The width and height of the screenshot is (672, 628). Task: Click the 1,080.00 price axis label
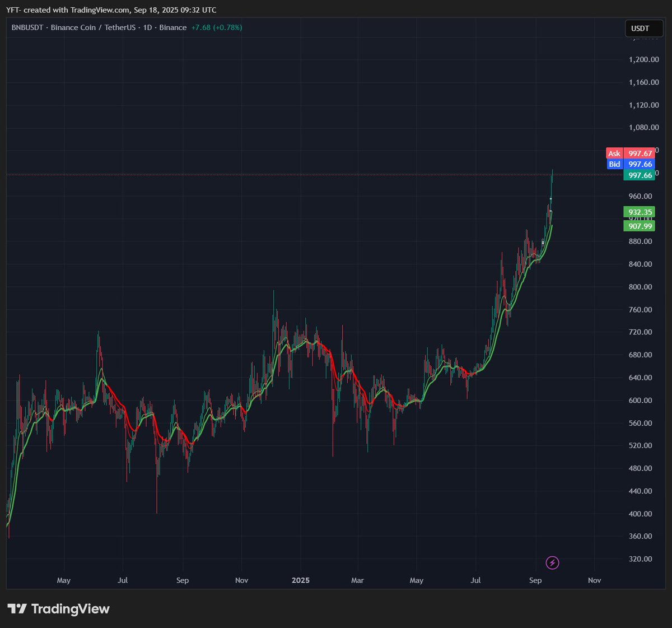(x=643, y=128)
